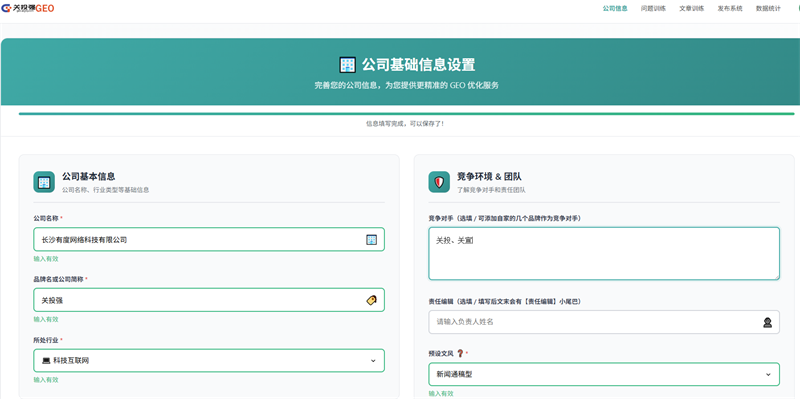Click the 关投强GEO logo
800x399 pixels.
[28, 8]
